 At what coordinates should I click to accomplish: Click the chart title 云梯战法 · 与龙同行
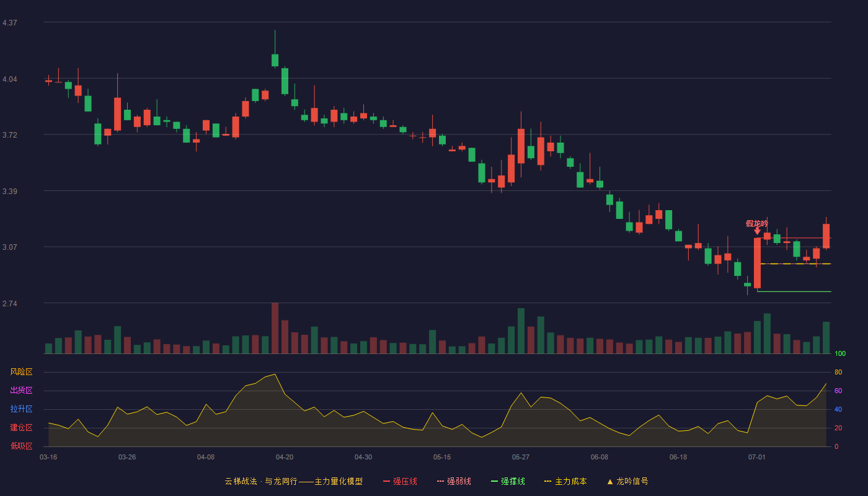tap(261, 481)
